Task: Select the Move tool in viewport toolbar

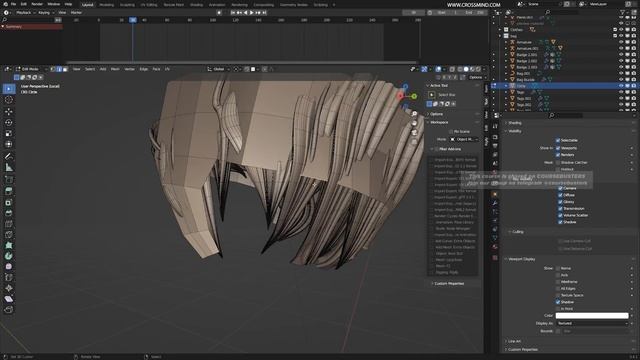Action: point(9,111)
